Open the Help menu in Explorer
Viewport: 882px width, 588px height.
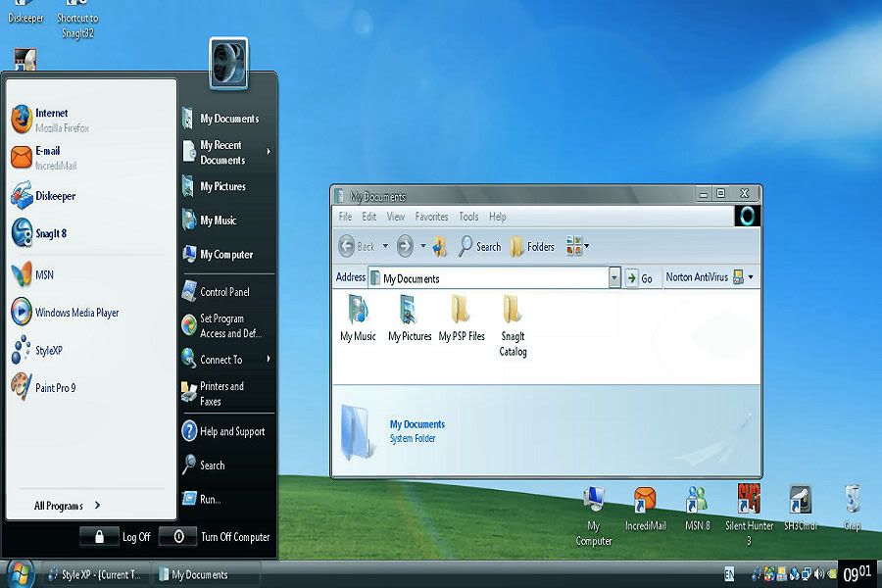(497, 217)
